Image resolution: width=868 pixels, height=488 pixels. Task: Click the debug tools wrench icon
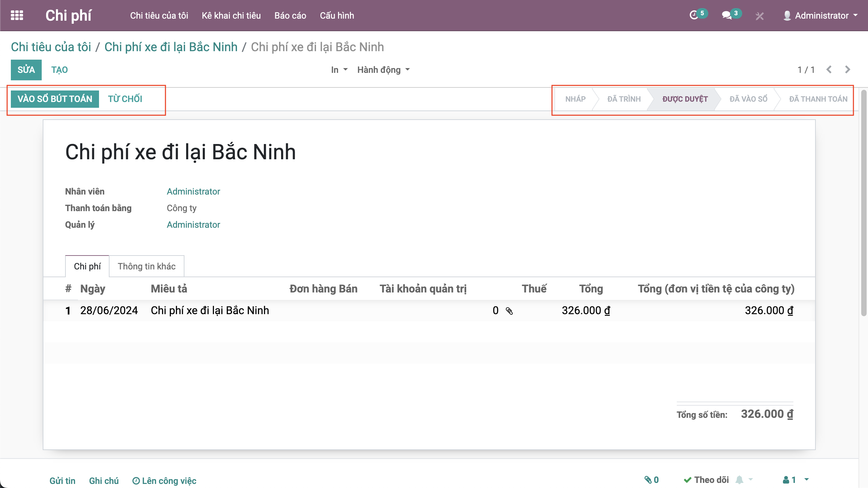759,16
